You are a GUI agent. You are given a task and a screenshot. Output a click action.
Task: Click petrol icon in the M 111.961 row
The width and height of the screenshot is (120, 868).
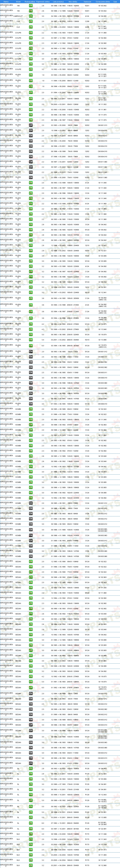pyautogui.click(x=31, y=110)
